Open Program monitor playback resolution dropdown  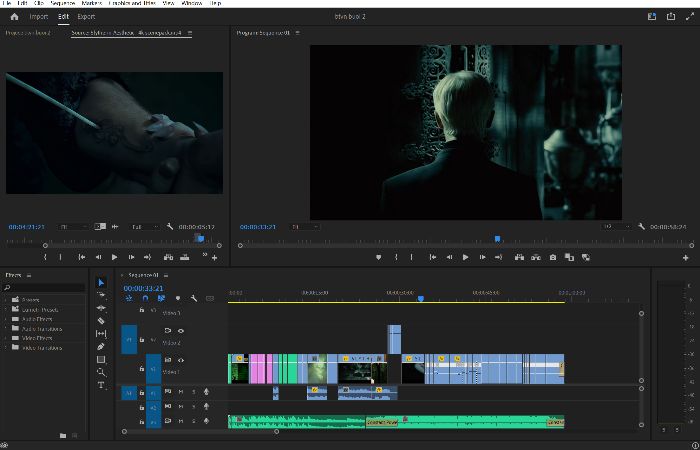pos(616,227)
